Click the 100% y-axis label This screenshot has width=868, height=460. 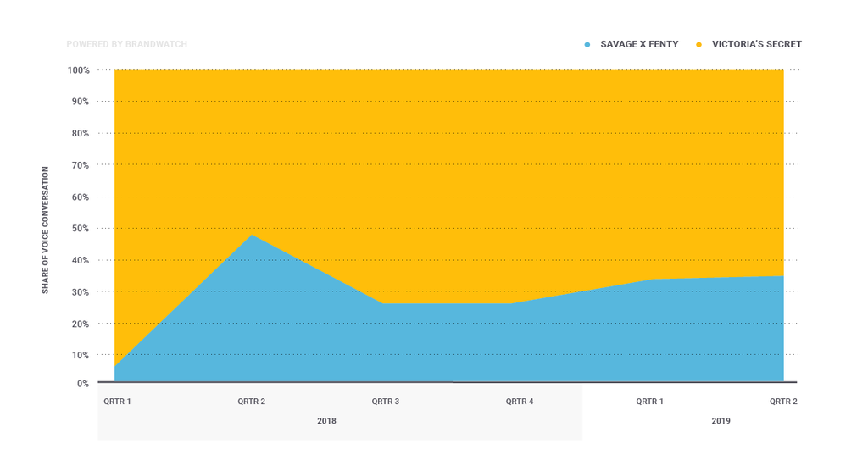point(78,70)
